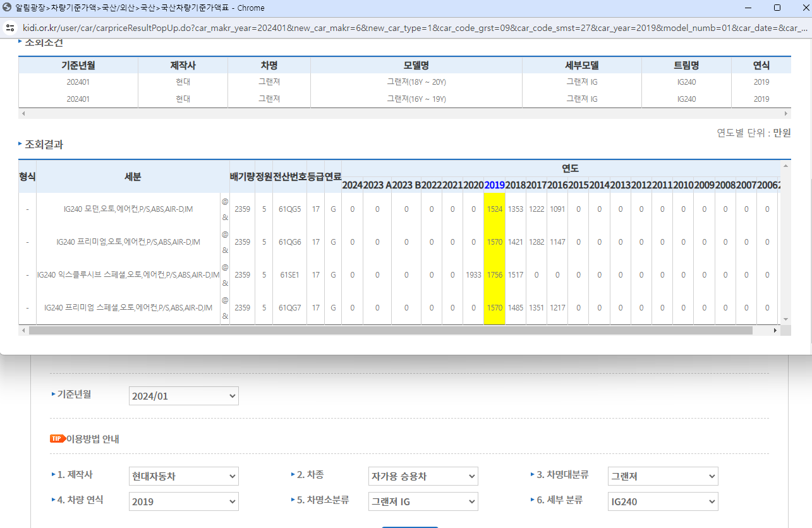Image resolution: width=812 pixels, height=528 pixels.
Task: Click the IG240 익스클루시브 스페셜 row description
Action: 128,274
